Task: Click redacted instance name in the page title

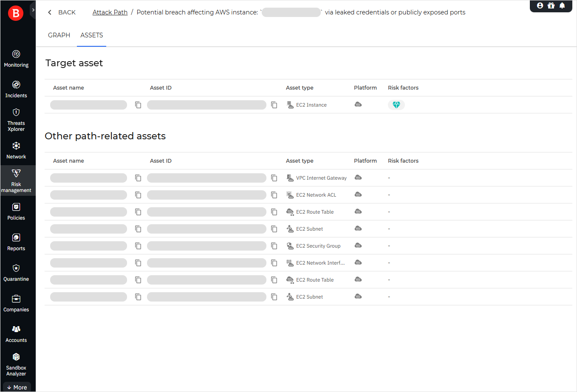Action: 291,12
